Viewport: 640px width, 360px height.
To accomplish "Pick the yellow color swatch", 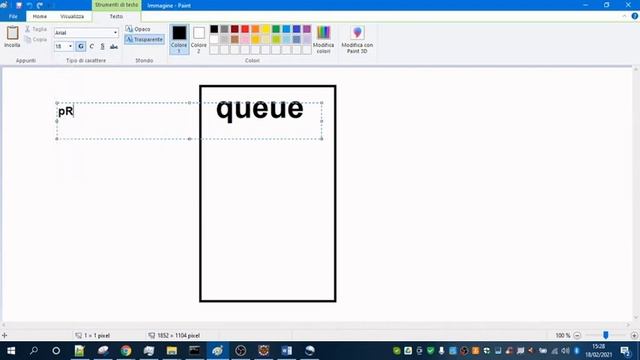I will pos(266,29).
